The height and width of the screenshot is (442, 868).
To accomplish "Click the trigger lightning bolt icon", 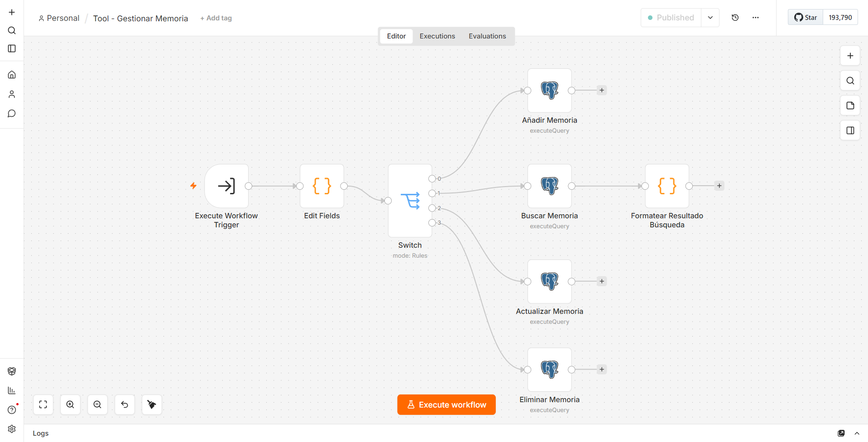I will click(193, 186).
